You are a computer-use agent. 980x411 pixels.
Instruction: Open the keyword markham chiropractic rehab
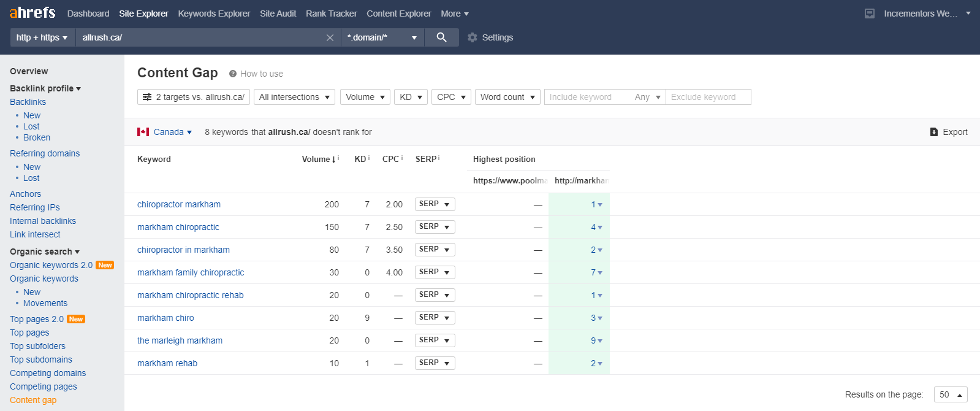click(x=191, y=295)
